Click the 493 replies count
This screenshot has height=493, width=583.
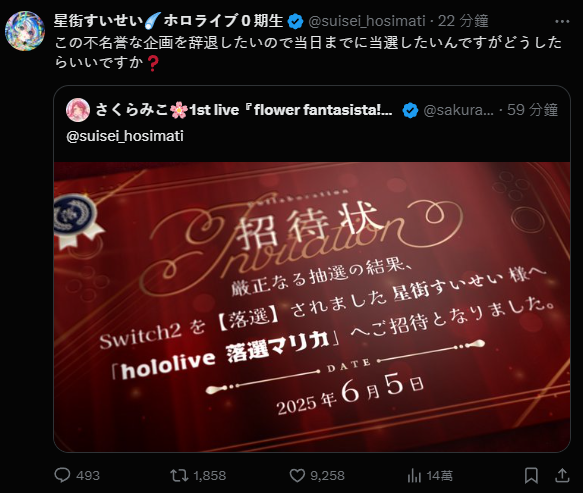click(x=88, y=476)
